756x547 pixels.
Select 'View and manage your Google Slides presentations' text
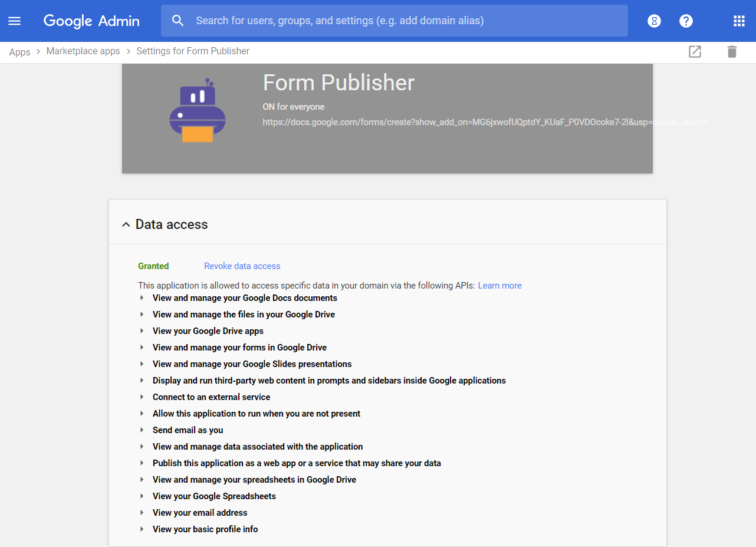(x=252, y=364)
